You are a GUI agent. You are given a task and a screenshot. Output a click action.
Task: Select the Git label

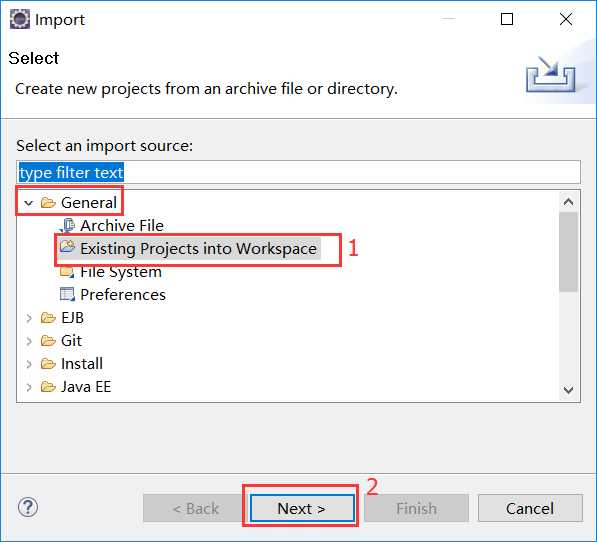coord(71,341)
